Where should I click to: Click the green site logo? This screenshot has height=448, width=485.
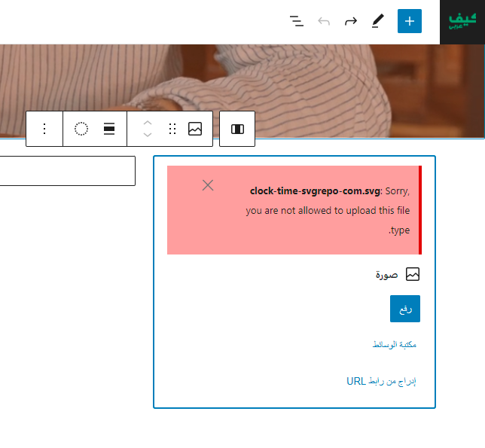[x=462, y=22]
